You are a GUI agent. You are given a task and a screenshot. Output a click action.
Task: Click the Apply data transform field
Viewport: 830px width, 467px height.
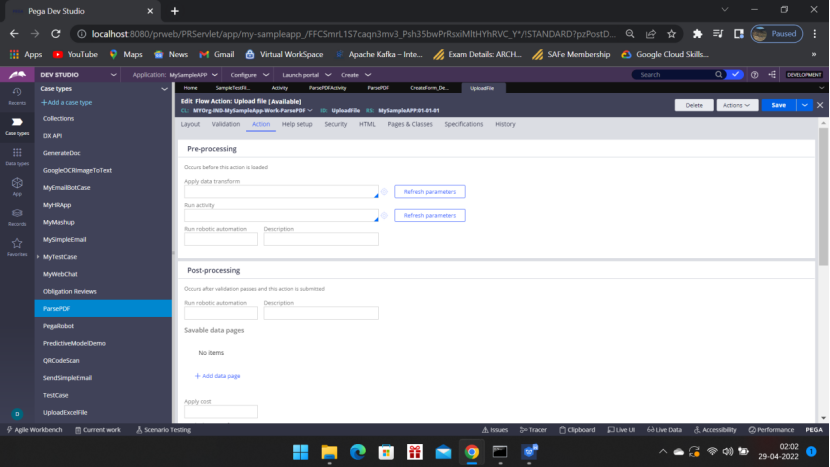point(281,192)
